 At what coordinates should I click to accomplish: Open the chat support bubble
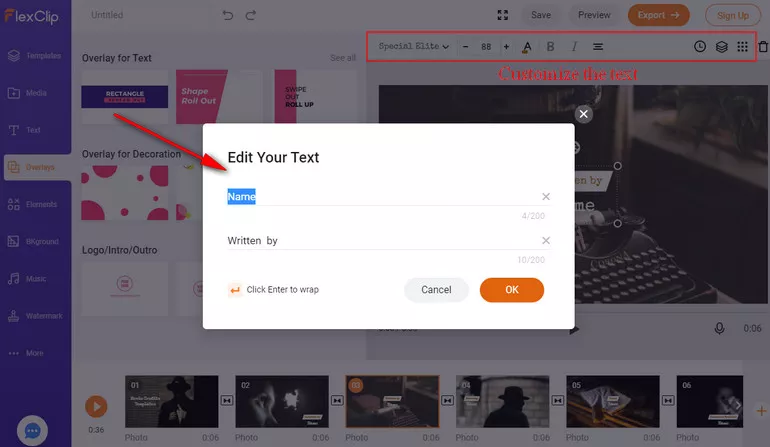pyautogui.click(x=32, y=431)
